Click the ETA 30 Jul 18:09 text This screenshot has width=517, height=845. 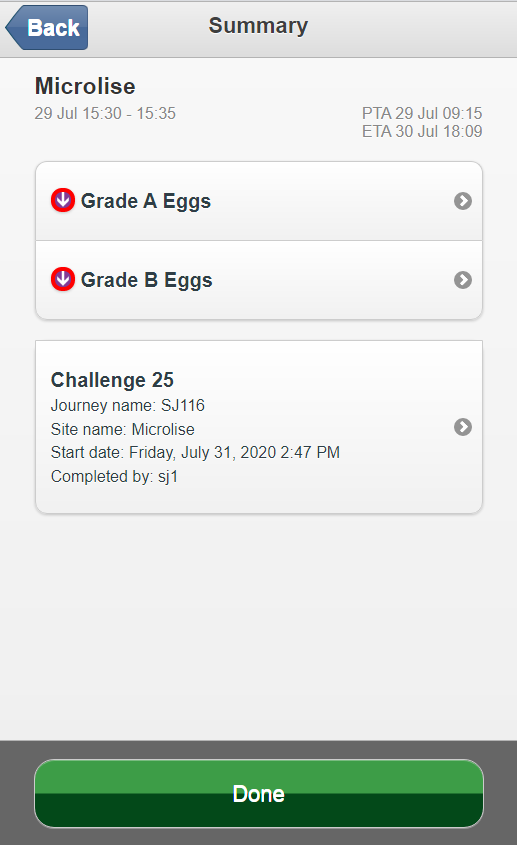pyautogui.click(x=422, y=131)
